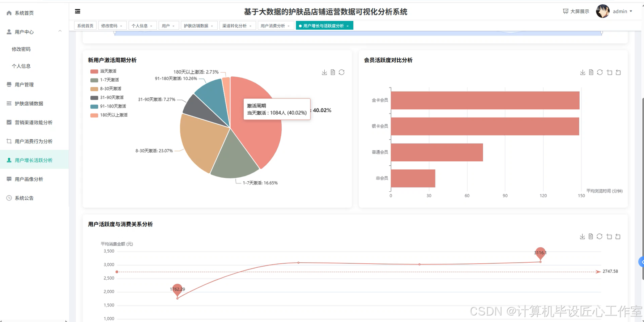
Task: Click the 用户中心 person icon
Action: tap(9, 32)
